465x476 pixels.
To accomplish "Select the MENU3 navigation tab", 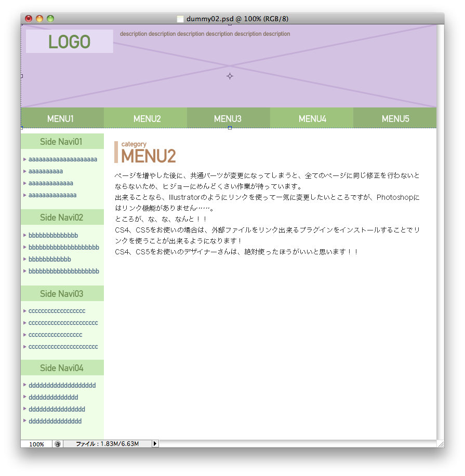I will pyautogui.click(x=228, y=118).
